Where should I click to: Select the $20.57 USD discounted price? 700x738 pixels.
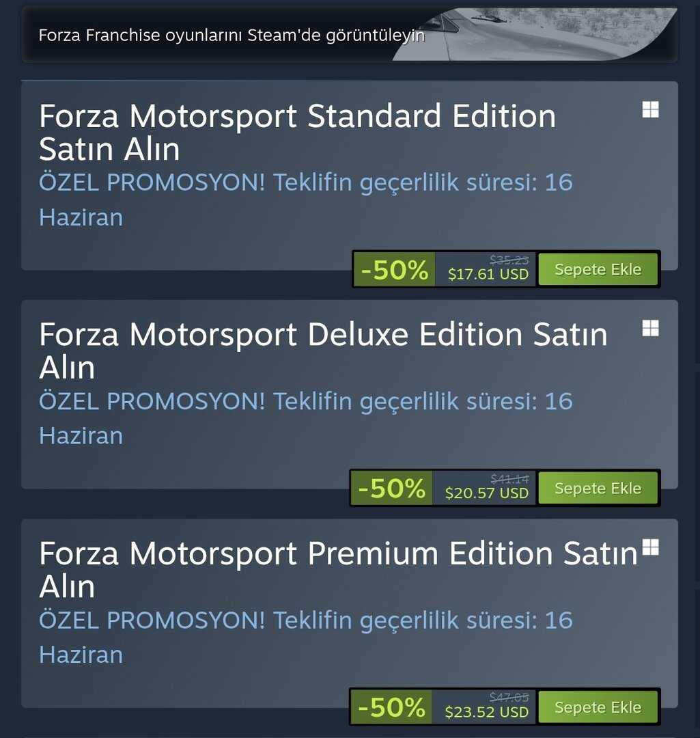486,493
